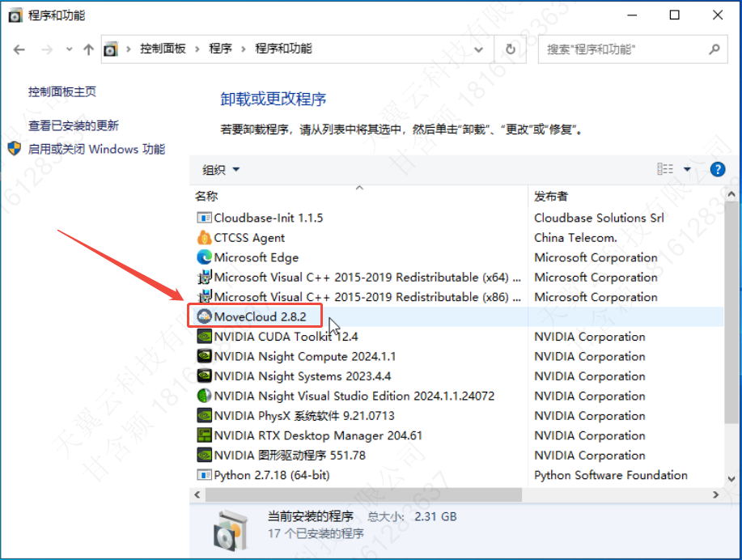Click the Python 2.7.18 program icon
The height and width of the screenshot is (560, 742).
204,475
